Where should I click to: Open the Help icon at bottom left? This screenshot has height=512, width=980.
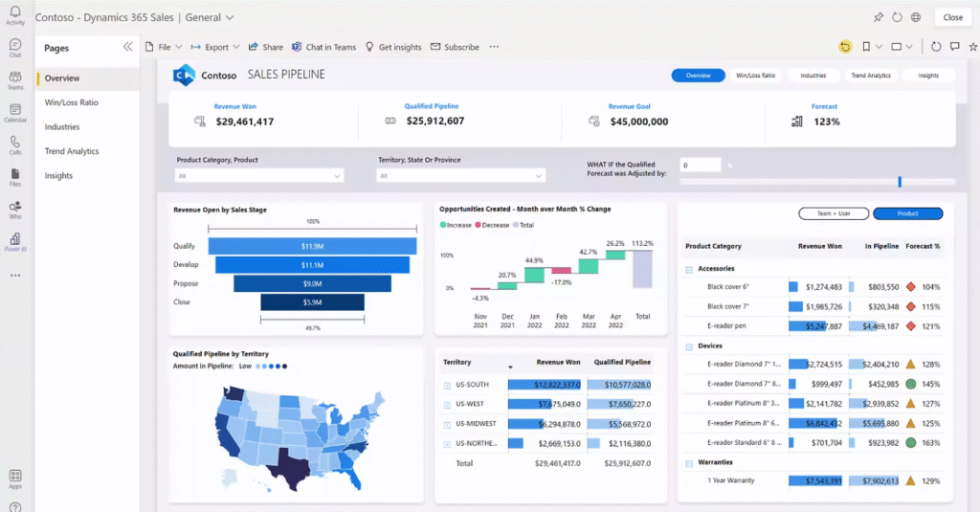pyautogui.click(x=15, y=507)
